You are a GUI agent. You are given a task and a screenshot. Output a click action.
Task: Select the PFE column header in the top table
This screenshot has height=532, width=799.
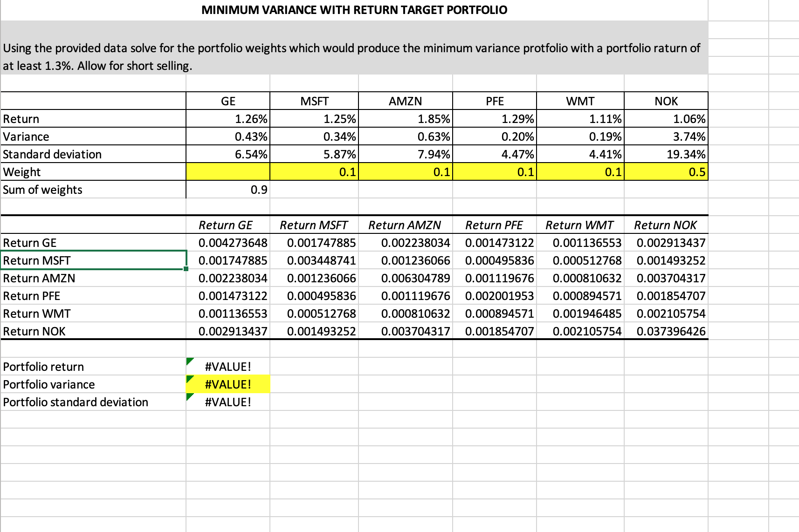[495, 101]
